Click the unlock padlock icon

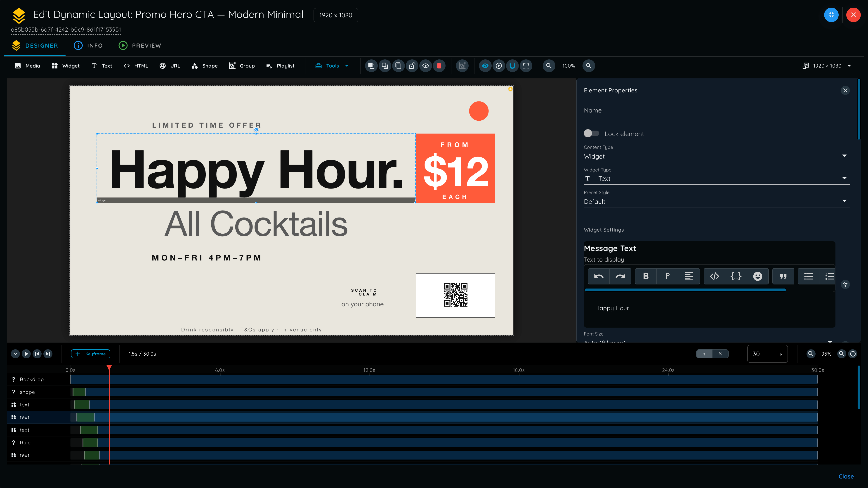point(412,66)
